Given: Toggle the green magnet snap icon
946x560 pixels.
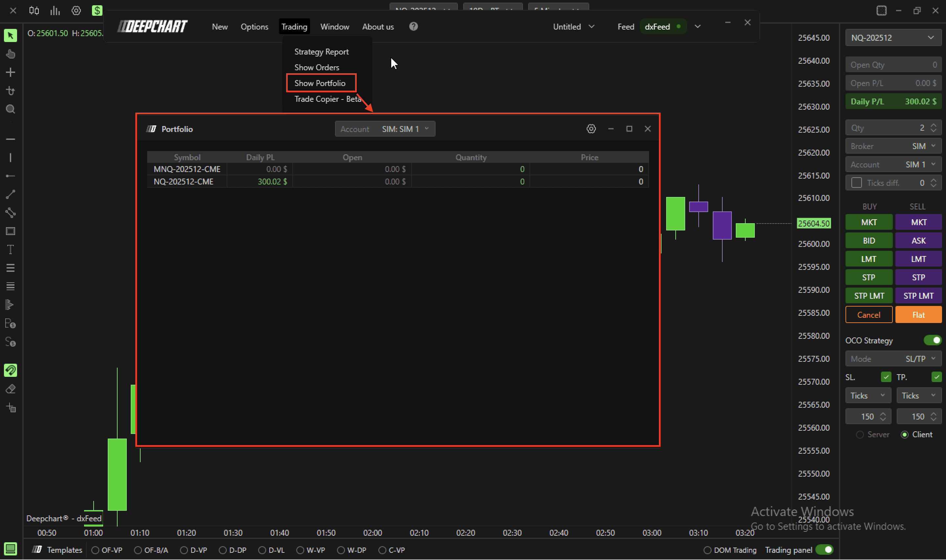Looking at the screenshot, I should pos(11,370).
